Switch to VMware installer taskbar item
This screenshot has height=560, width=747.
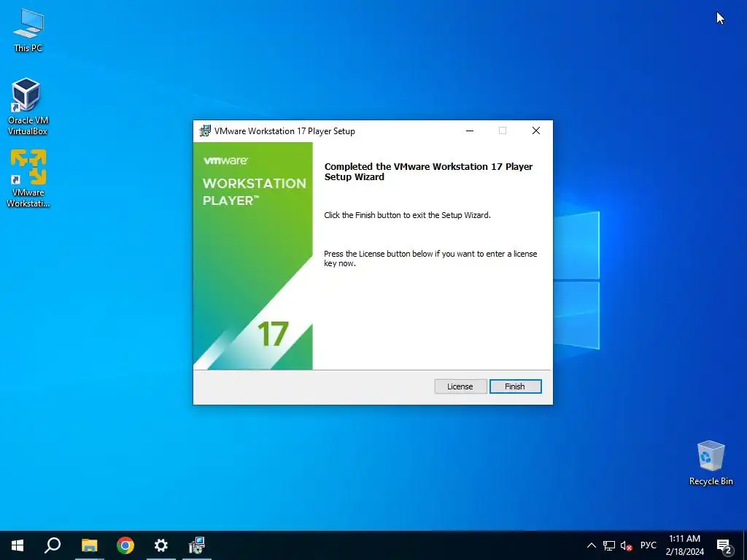click(x=197, y=545)
